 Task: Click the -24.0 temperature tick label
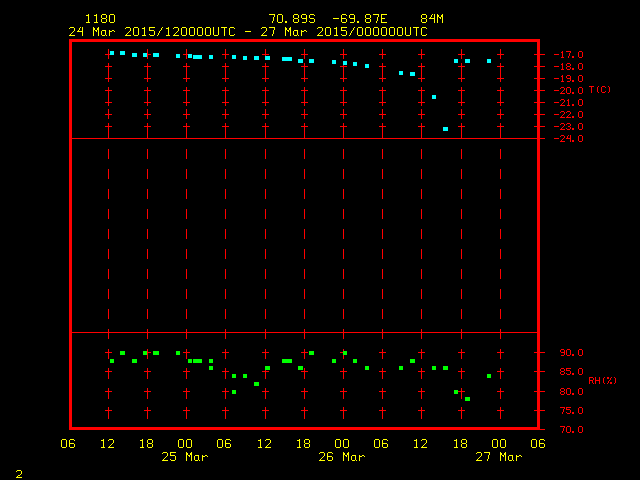(567, 139)
